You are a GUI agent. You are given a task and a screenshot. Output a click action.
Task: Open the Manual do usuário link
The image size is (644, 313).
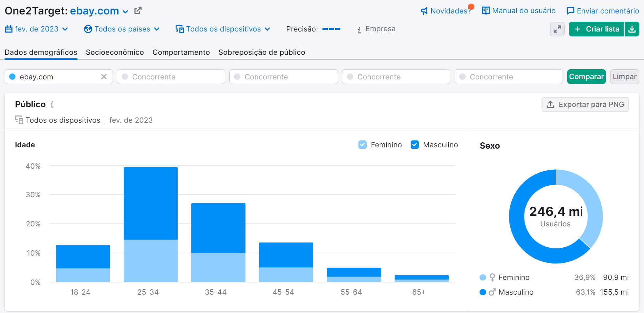tap(519, 10)
